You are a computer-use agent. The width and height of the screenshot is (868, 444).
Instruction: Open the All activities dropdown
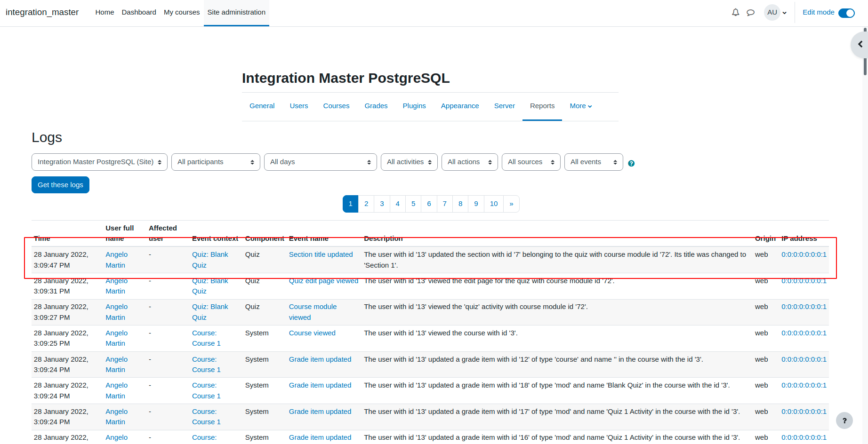[x=409, y=162]
